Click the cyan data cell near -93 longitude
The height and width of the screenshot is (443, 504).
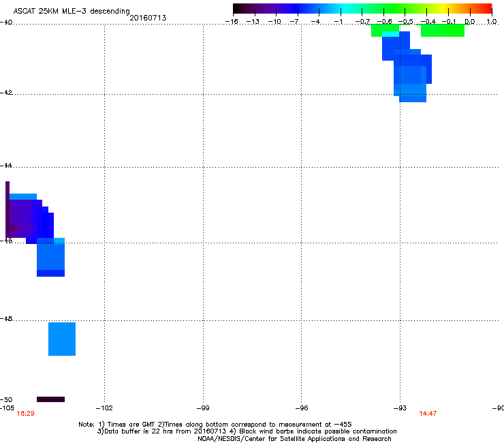tap(390, 34)
